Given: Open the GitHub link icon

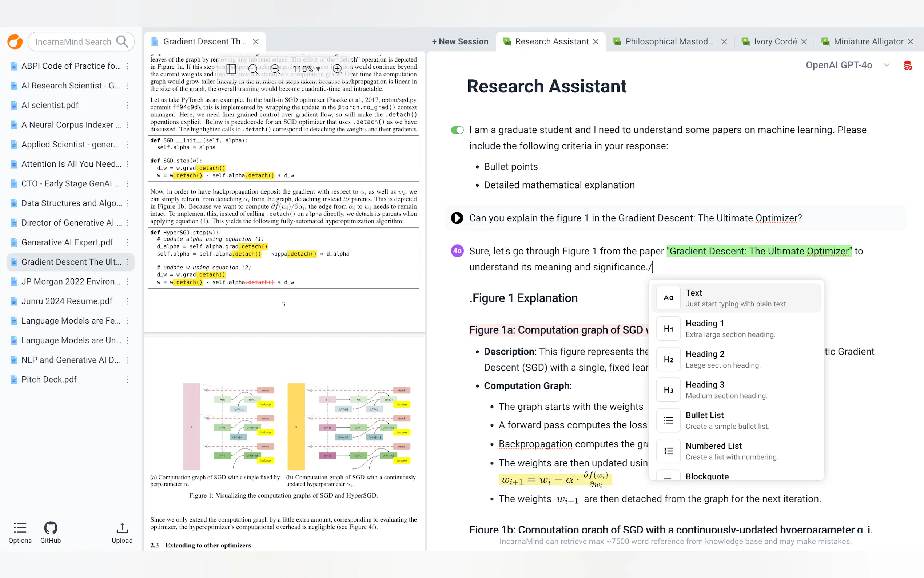Looking at the screenshot, I should [x=51, y=528].
